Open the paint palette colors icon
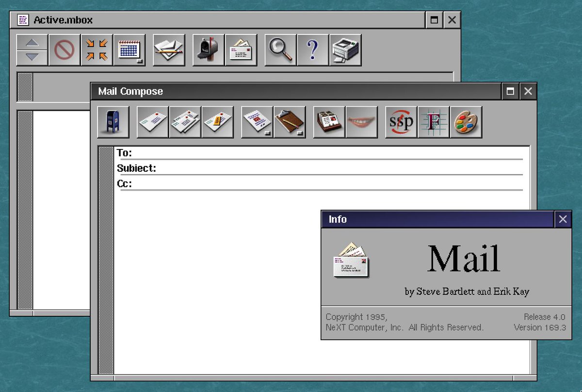This screenshot has width=582, height=392. 466,122
